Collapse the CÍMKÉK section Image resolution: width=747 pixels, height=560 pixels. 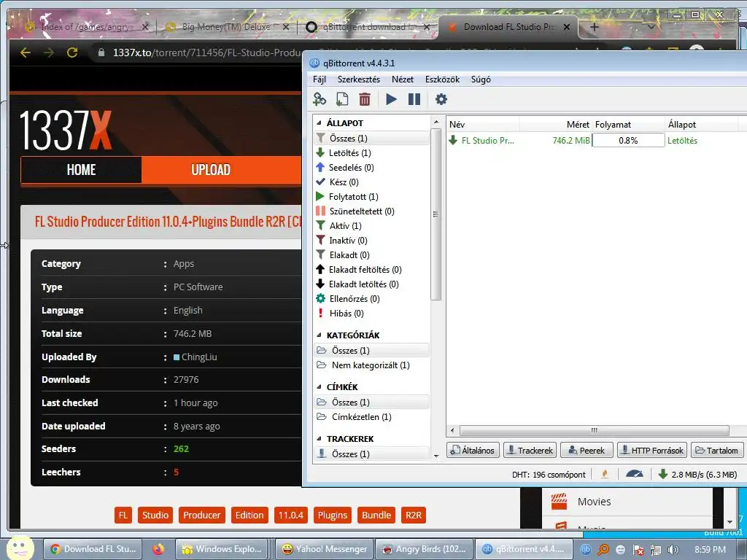(319, 387)
